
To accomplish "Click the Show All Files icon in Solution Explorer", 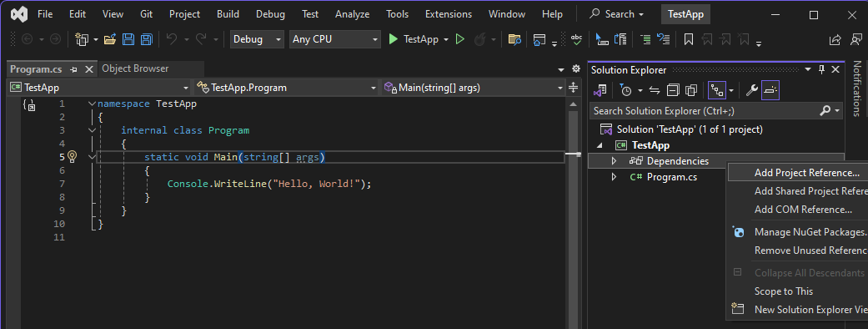I will tap(691, 90).
